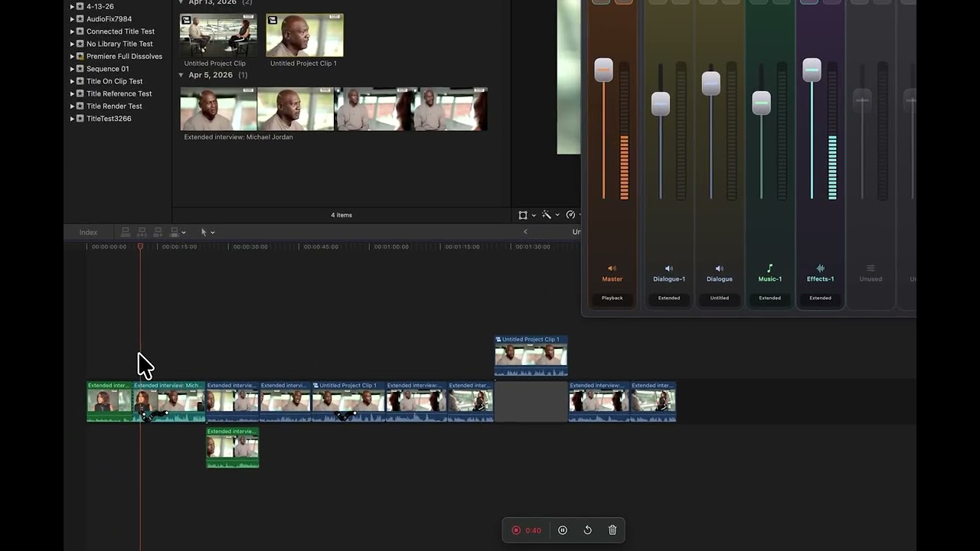Grab the Master channel fader knob

[x=603, y=70]
